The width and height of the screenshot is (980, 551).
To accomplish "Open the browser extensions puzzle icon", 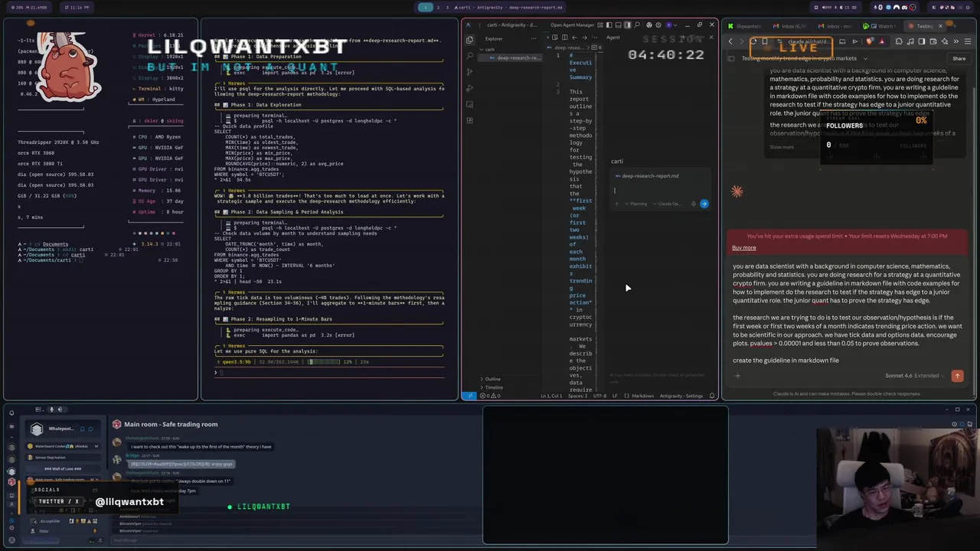I will pyautogui.click(x=899, y=41).
